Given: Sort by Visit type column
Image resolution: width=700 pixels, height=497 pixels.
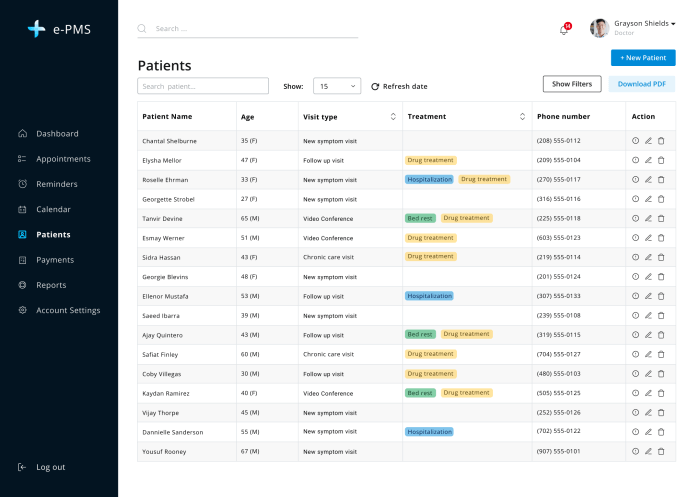Looking at the screenshot, I should pyautogui.click(x=393, y=117).
